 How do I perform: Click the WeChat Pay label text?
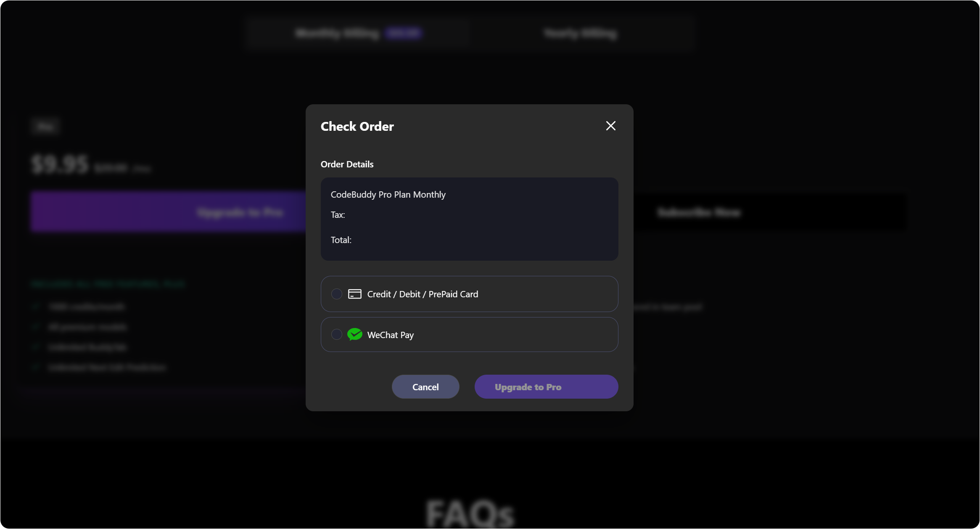point(391,335)
